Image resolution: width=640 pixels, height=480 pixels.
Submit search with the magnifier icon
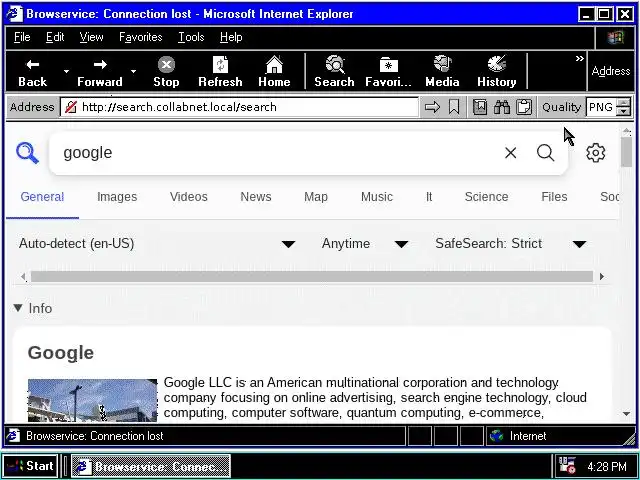545,153
